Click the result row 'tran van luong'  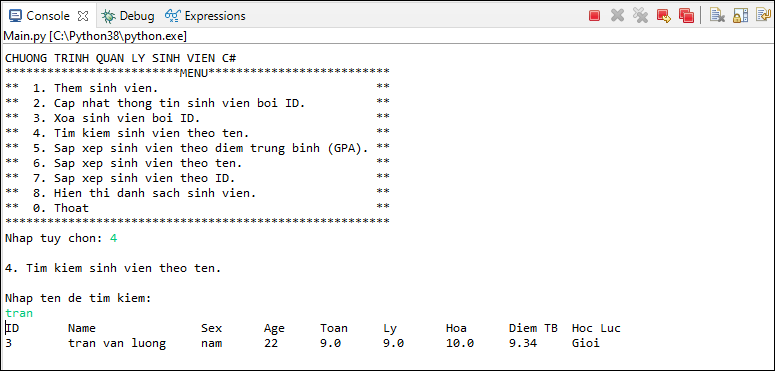pos(302,343)
